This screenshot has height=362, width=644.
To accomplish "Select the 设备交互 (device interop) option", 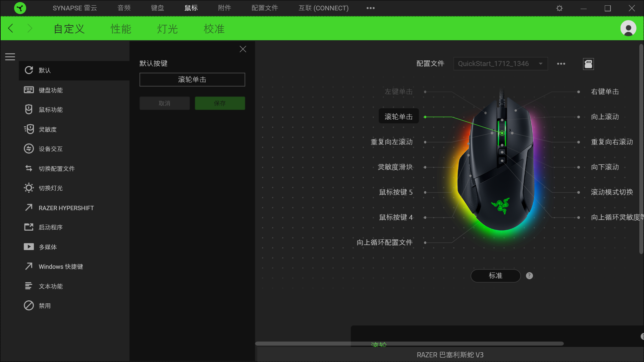I will click(x=29, y=149).
